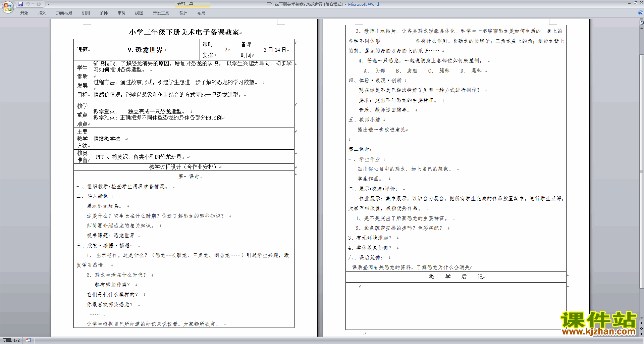Viewport: 644px width, 344px height.
Task: Click the 四、体验·表现·创新 heading
Action: (375, 81)
